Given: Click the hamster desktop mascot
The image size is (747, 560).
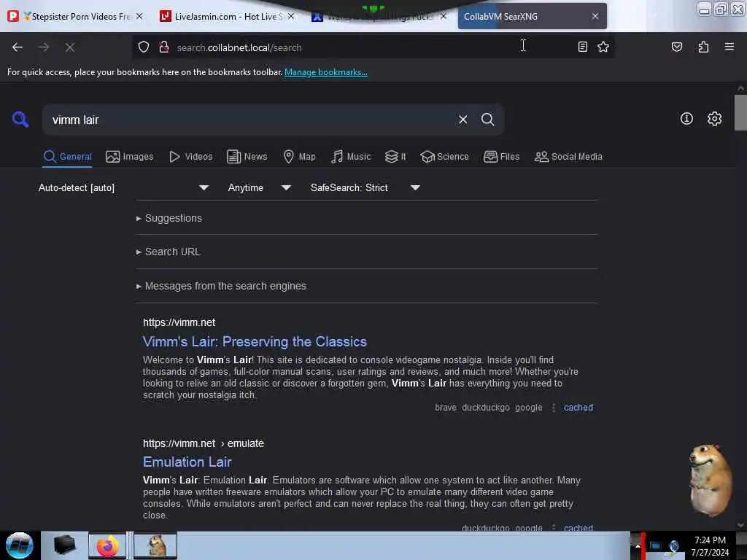Looking at the screenshot, I should 709,480.
